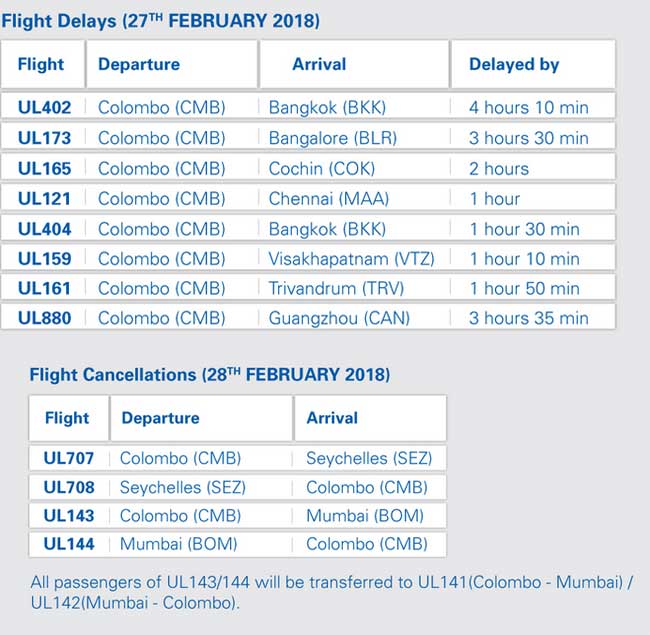The height and width of the screenshot is (635, 650).
Task: Click the 'Delayed by' column header
Action: coord(514,64)
